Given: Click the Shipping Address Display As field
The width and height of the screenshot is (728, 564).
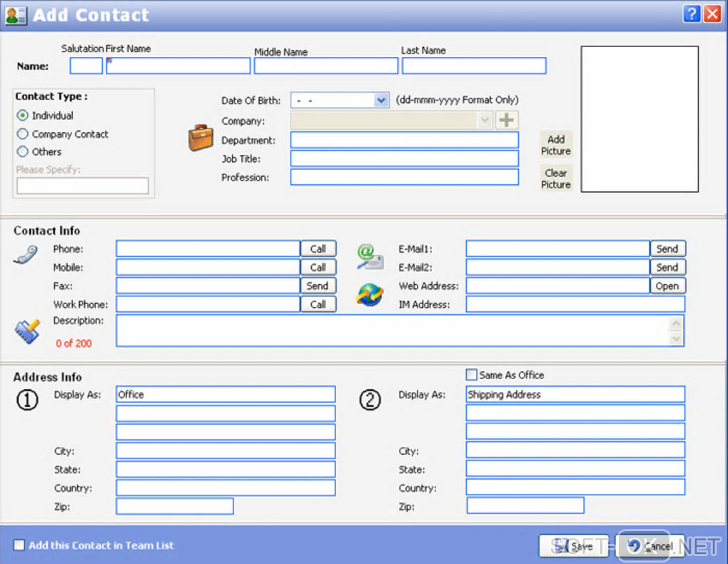Looking at the screenshot, I should click(x=575, y=394).
